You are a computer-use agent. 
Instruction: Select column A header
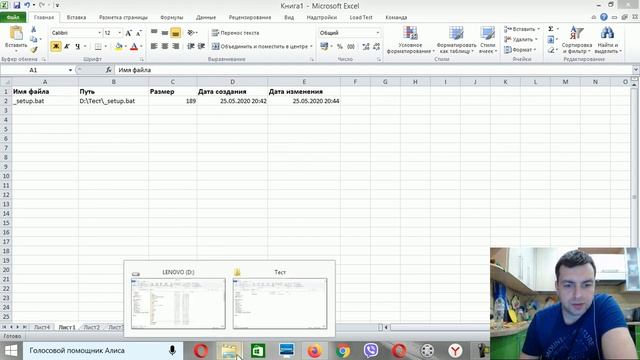45,82
